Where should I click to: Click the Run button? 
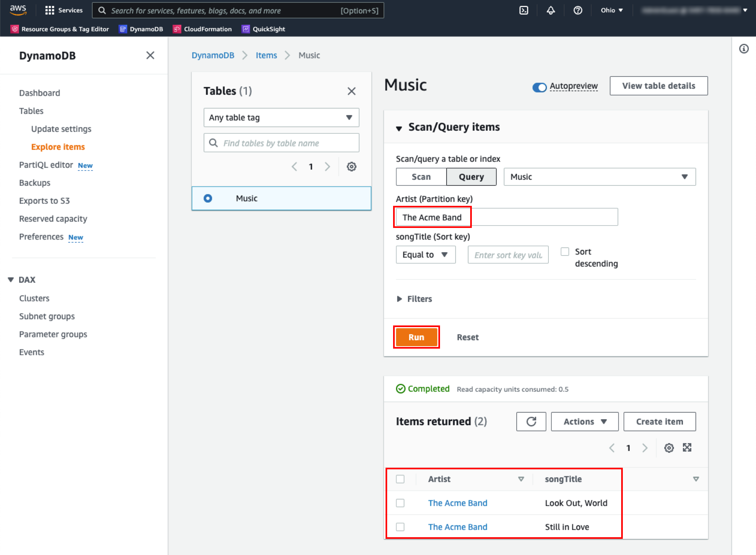417,337
